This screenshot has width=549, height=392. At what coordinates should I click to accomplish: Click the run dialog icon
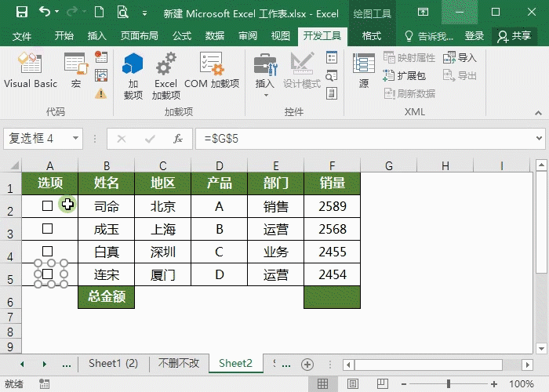[x=331, y=93]
